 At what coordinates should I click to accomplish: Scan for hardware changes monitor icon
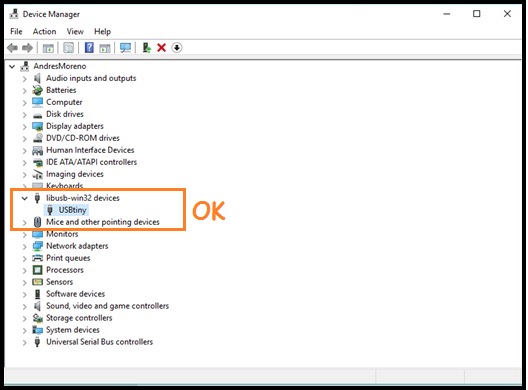[125, 48]
